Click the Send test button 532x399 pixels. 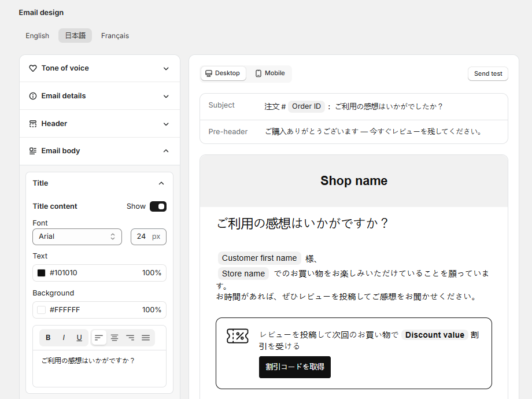click(x=487, y=74)
